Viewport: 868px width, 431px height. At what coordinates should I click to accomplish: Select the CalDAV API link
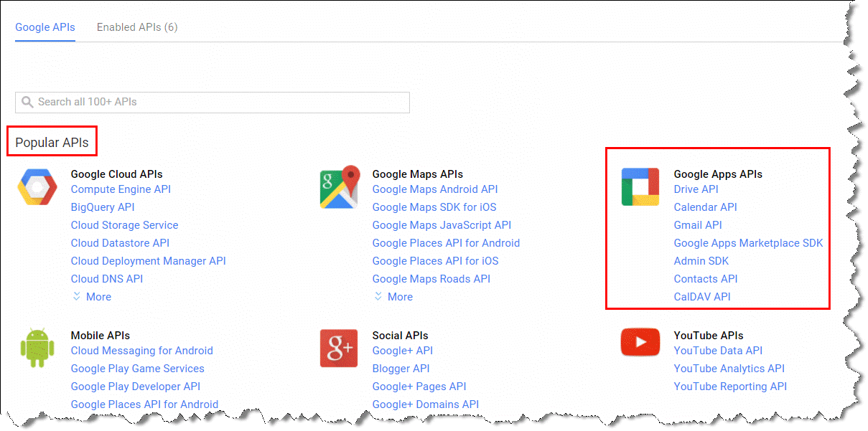[x=702, y=297]
